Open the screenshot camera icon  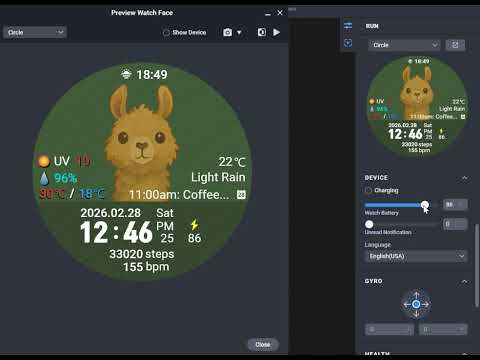[x=227, y=32]
